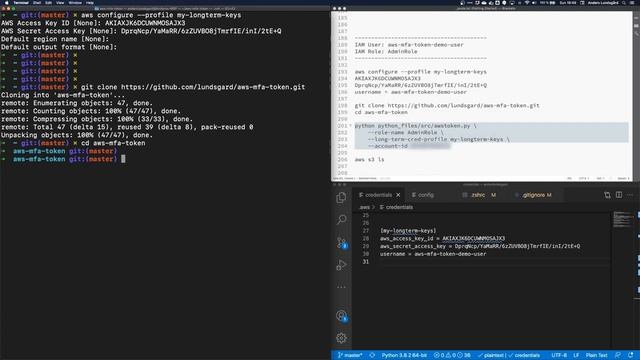Open the Edit menu in menu bar
The image size is (640, 360).
49,2
